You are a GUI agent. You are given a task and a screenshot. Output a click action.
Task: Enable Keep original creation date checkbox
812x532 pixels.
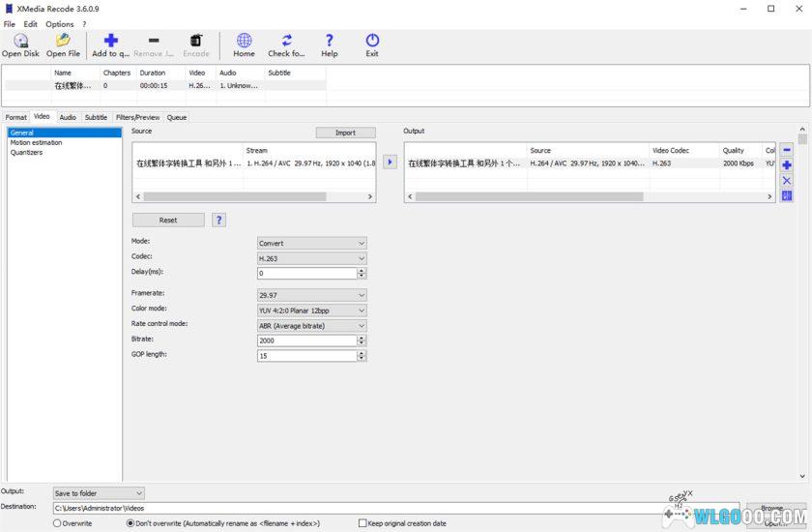(x=362, y=523)
